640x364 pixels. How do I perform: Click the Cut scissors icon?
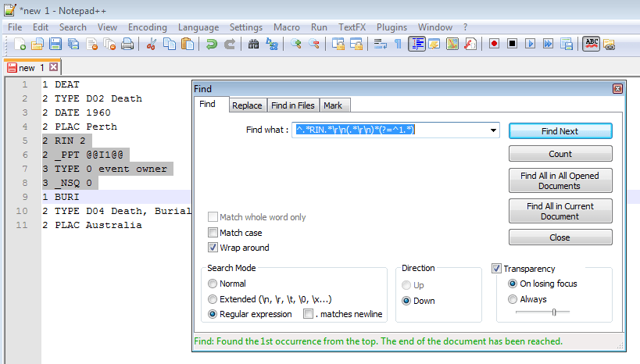[152, 45]
